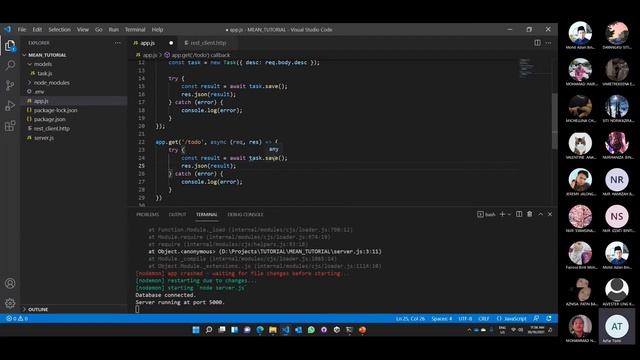Open the Run menu
Viewport: 640px width, 360px height.
[114, 30]
